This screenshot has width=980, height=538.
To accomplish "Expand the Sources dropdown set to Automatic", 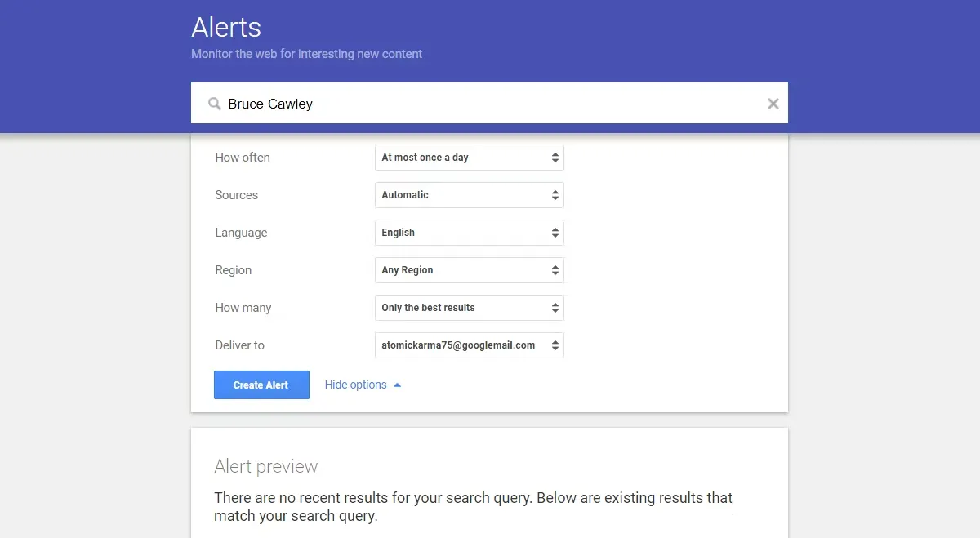I will pyautogui.click(x=469, y=195).
